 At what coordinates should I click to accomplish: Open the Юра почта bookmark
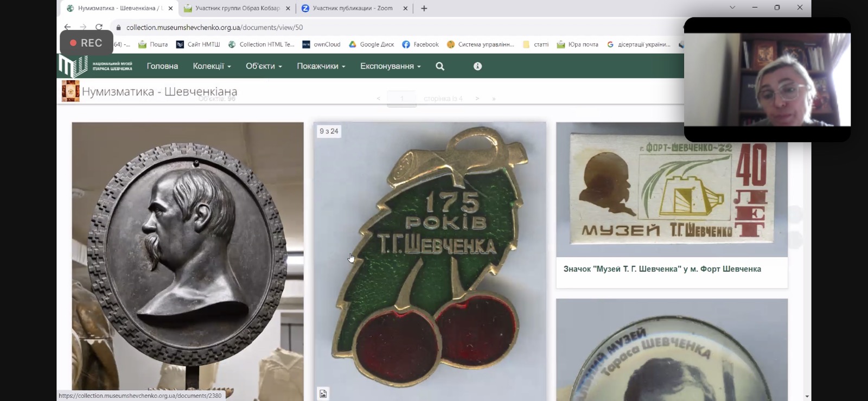(x=577, y=44)
